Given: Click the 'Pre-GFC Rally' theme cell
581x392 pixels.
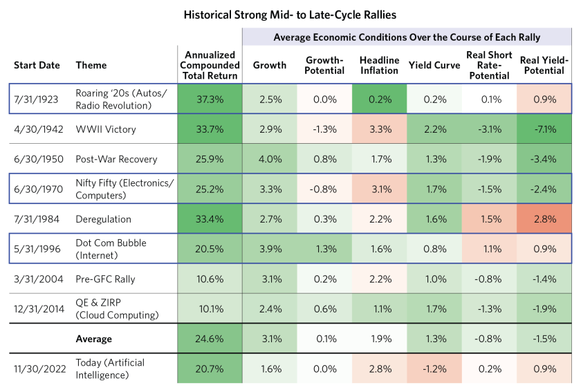Looking at the screenshot, I should pyautogui.click(x=106, y=278).
